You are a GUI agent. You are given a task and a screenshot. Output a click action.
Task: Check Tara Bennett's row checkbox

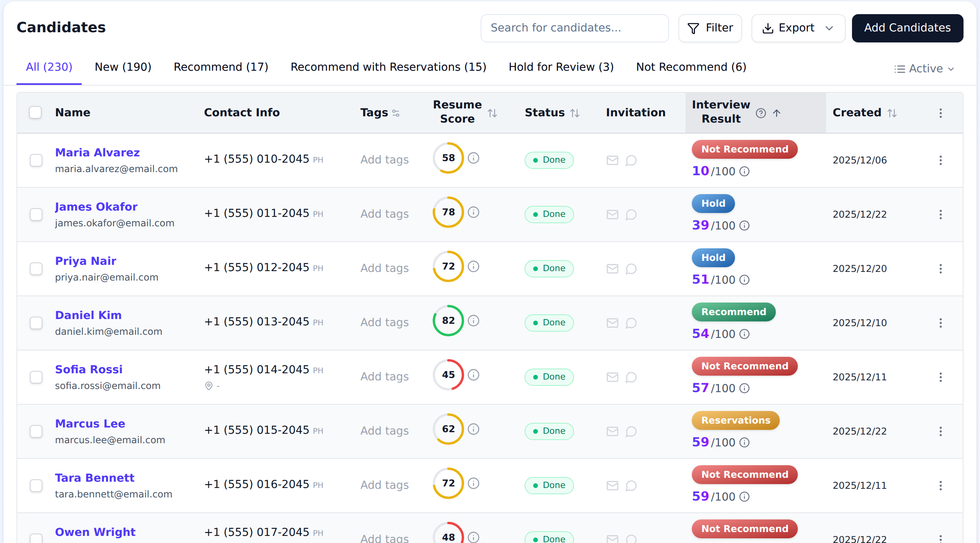[x=36, y=486]
